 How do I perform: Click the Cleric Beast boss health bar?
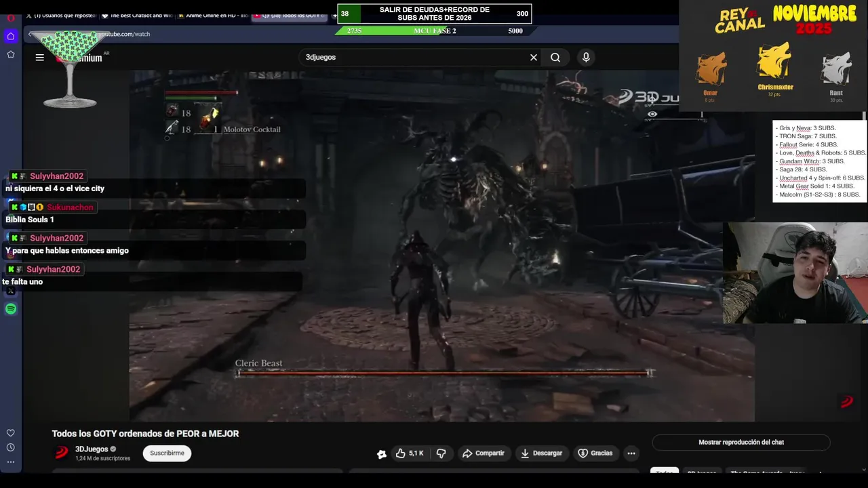tap(444, 373)
